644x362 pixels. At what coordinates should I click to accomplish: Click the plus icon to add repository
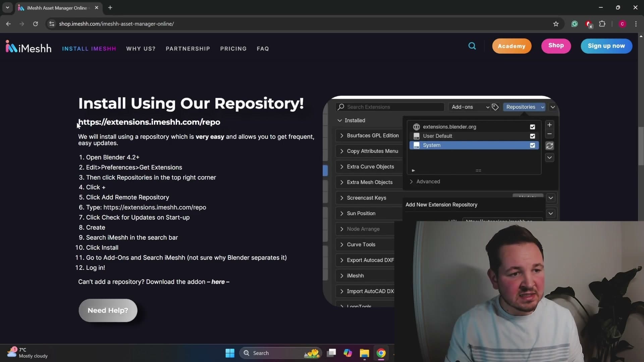[x=549, y=125]
